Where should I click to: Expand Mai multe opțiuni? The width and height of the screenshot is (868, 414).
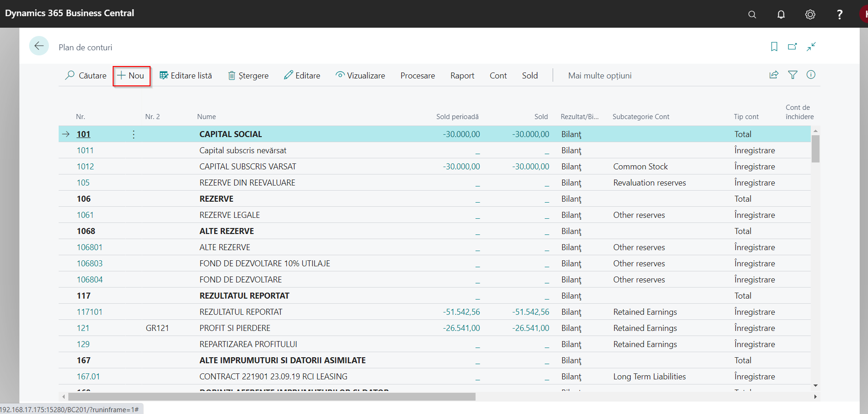(599, 76)
